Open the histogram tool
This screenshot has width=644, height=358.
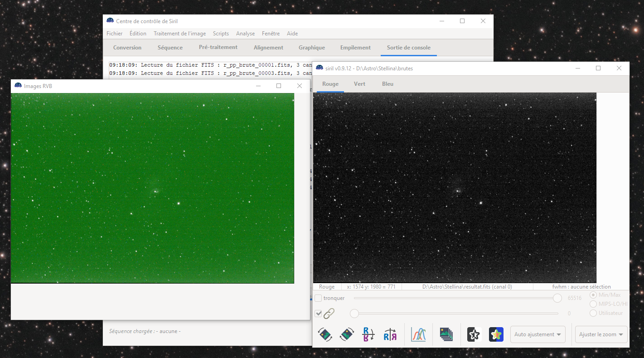click(418, 334)
